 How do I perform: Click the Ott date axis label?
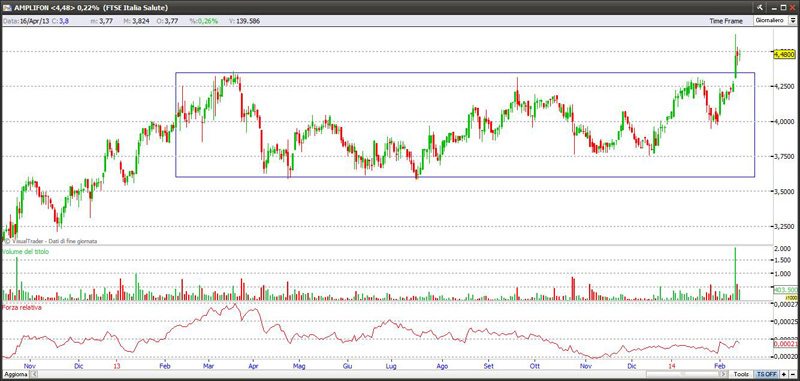535,366
